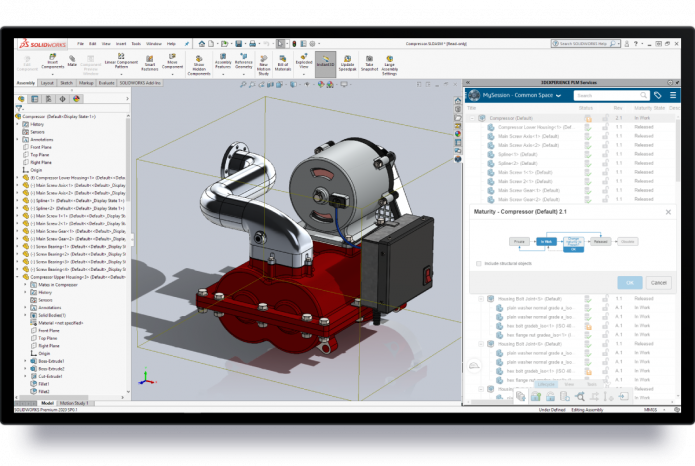This screenshot has height=466, width=695.
Task: Open the Options gear icon
Action: (x=312, y=43)
